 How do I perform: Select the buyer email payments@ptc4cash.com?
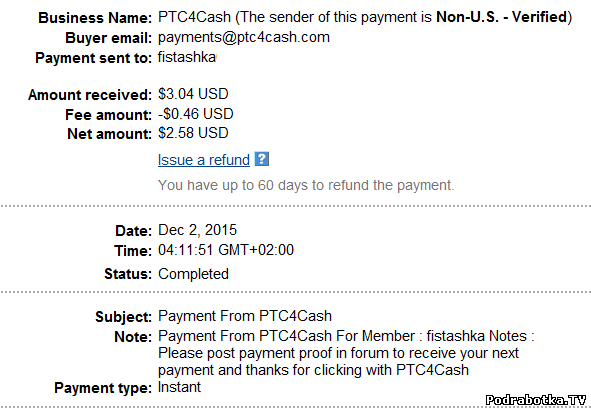[244, 37]
